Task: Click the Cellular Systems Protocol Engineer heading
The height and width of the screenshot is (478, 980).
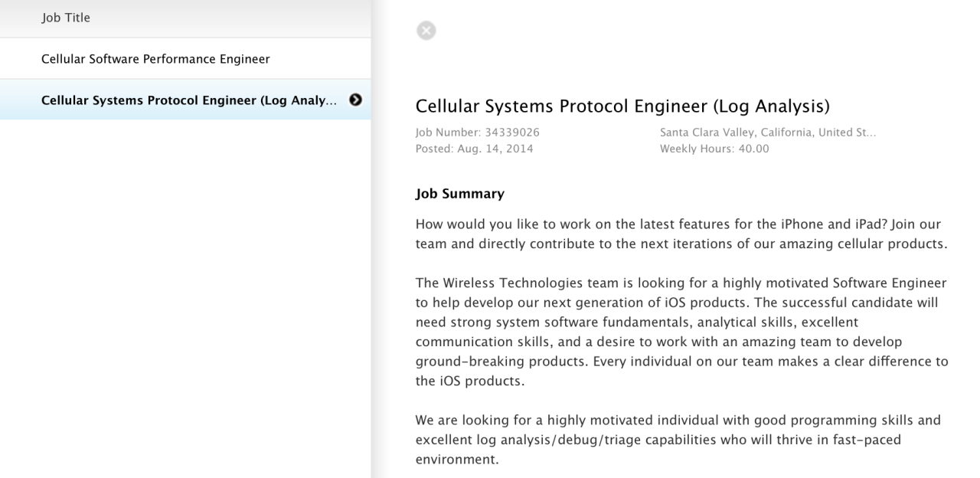Action: (x=622, y=106)
